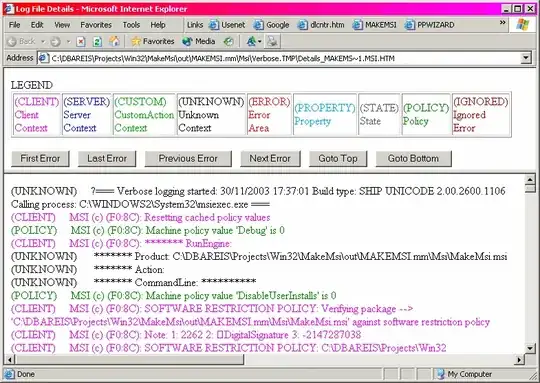
Task: Click the Forward navigation arrow icon
Action: [55, 42]
